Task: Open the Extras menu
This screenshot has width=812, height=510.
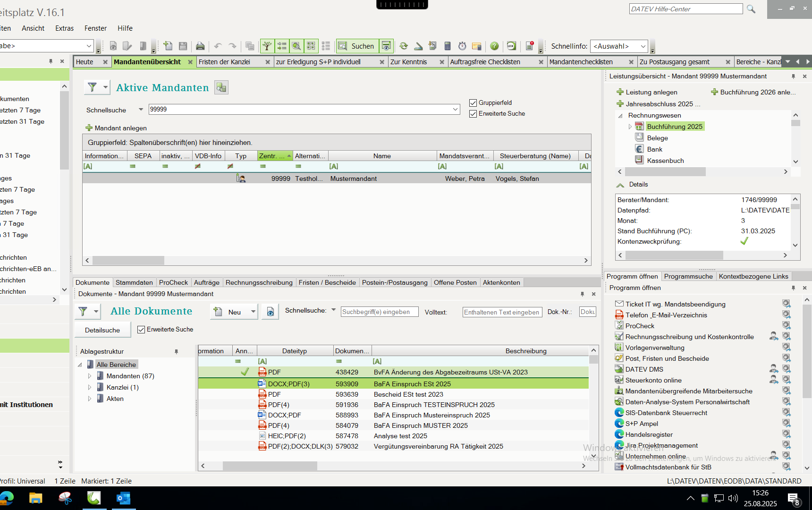Action: point(64,28)
